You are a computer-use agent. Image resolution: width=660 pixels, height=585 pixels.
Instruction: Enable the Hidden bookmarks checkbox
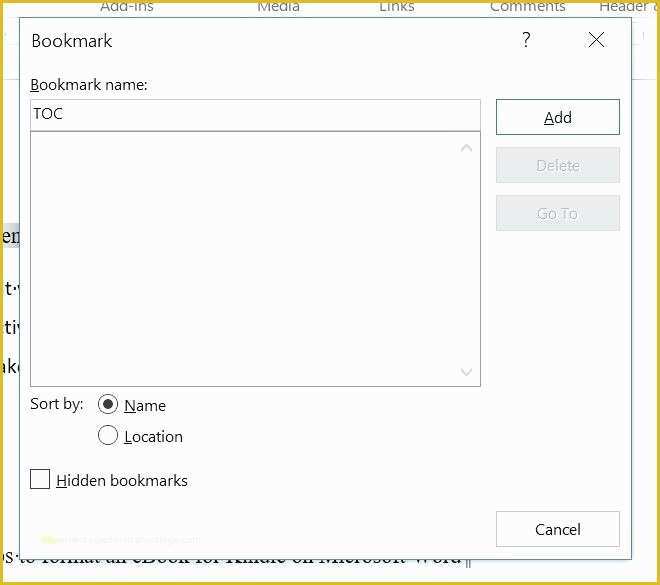[40, 479]
